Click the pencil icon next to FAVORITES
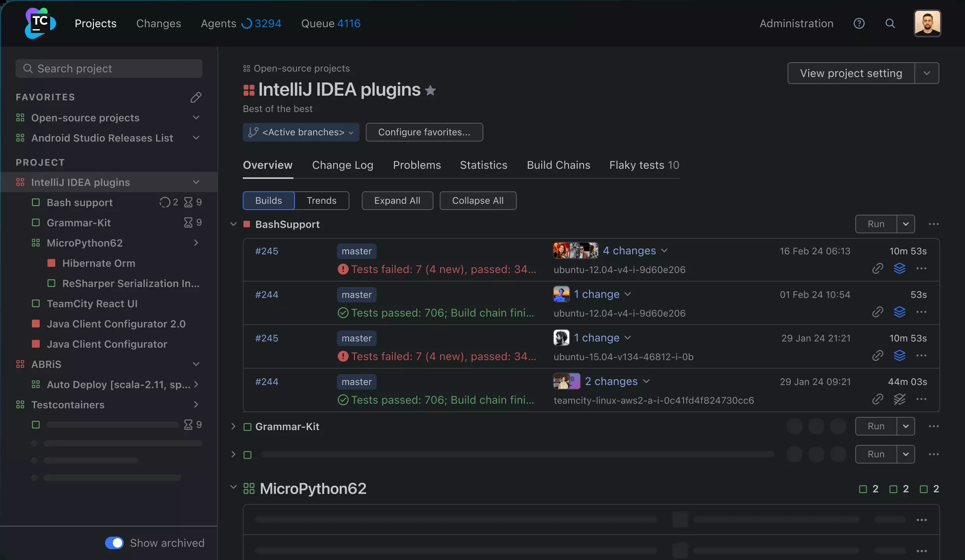The height and width of the screenshot is (560, 965). [197, 97]
